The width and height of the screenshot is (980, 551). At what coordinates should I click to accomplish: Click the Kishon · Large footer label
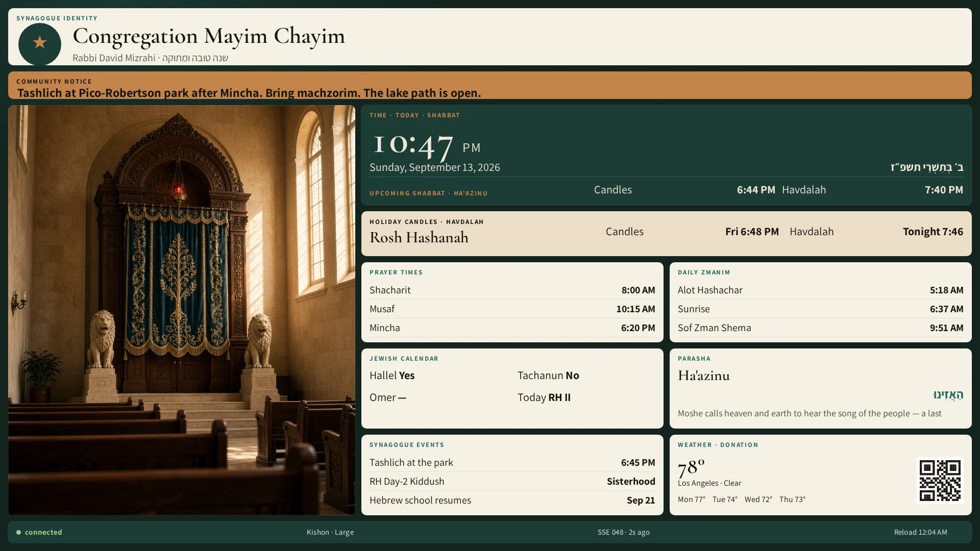coord(330,532)
